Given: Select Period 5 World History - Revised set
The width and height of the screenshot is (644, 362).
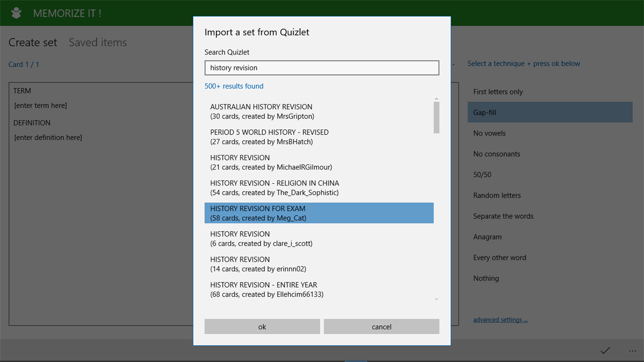Looking at the screenshot, I should point(319,137).
